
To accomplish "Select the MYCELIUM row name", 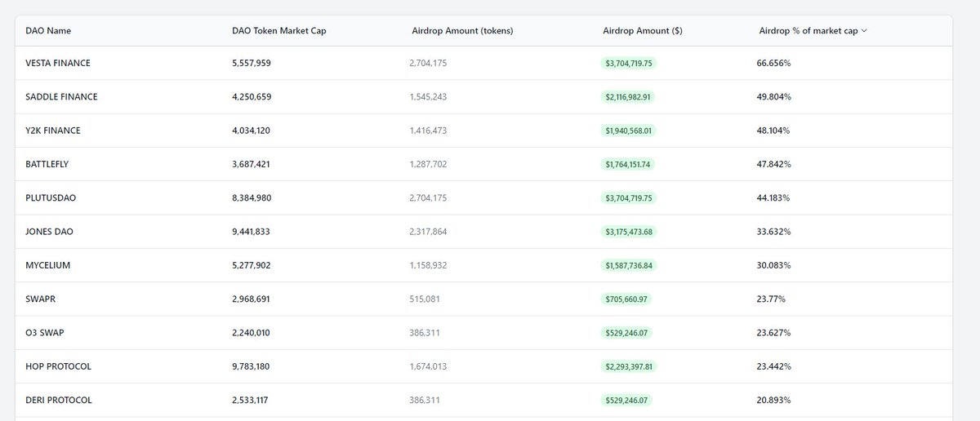I will (50, 266).
